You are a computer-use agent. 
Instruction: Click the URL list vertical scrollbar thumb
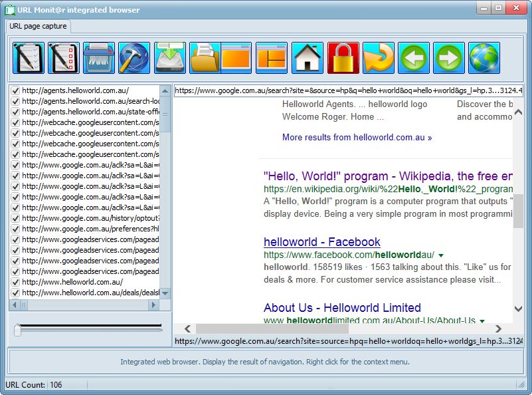click(165, 114)
